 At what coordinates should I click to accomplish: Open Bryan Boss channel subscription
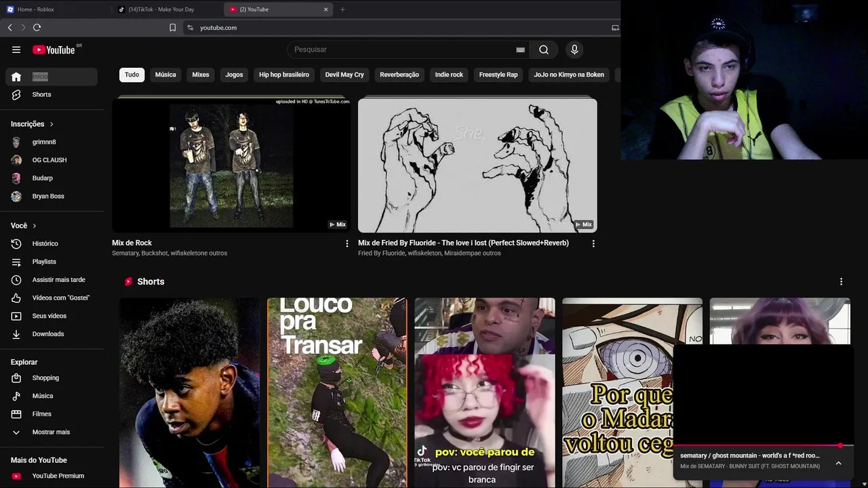pos(52,196)
